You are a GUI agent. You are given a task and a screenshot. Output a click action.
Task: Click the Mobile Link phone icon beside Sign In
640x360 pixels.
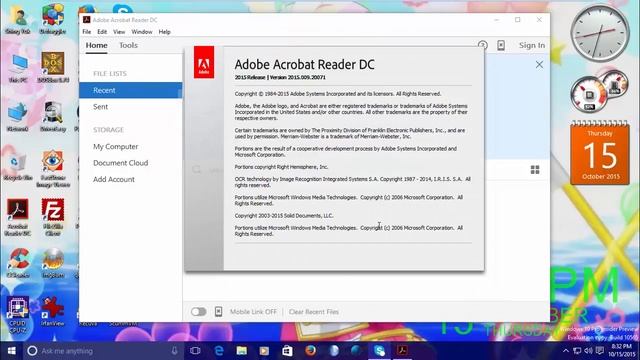coord(501,45)
